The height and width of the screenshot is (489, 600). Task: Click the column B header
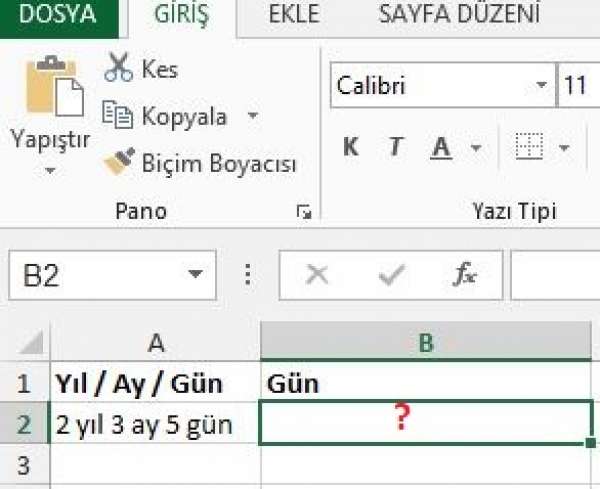pyautogui.click(x=426, y=342)
